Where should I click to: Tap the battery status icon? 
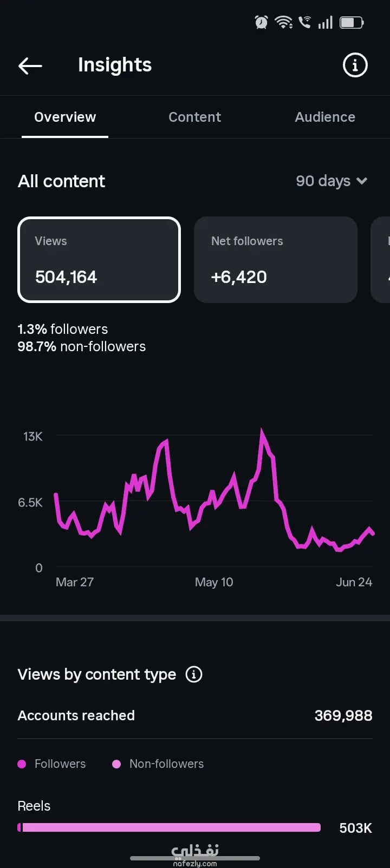[352, 22]
